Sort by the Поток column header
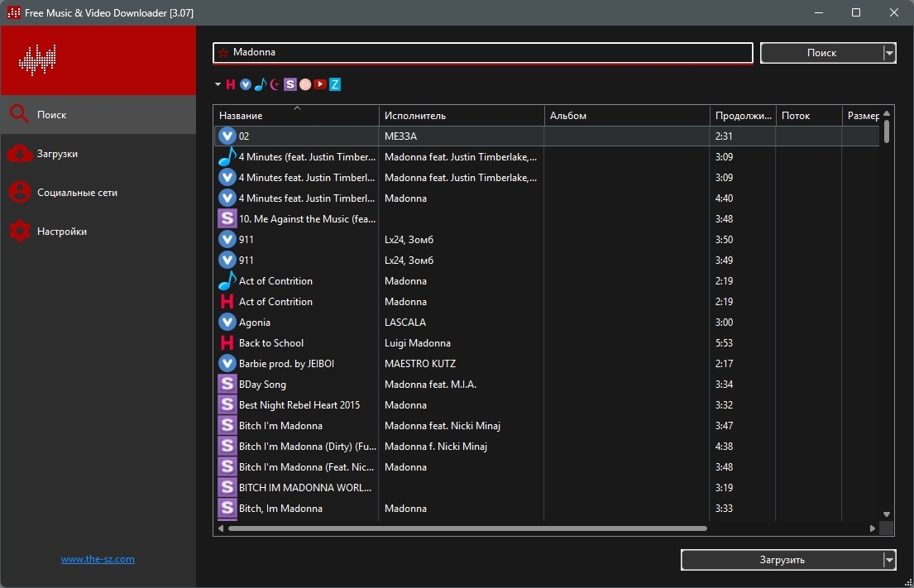Viewport: 914px width, 588px height. click(x=809, y=116)
